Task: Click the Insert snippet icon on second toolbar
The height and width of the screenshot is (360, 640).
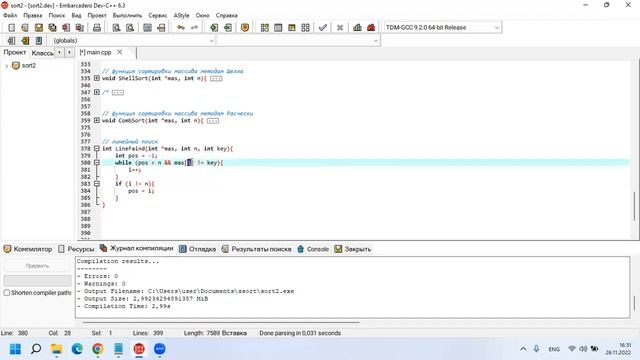Action: coord(11,40)
